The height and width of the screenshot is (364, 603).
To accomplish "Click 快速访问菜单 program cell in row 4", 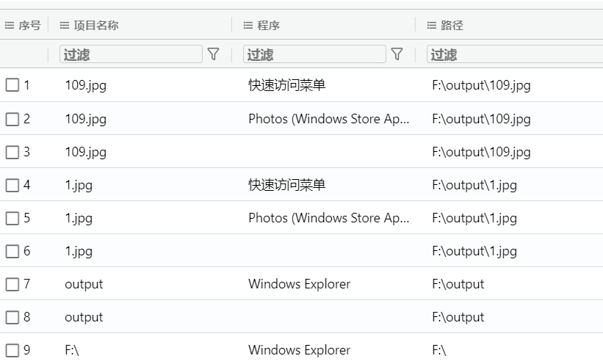I will (x=287, y=185).
